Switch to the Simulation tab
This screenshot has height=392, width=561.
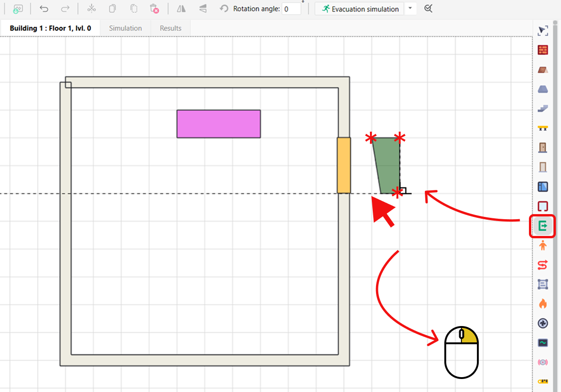125,28
